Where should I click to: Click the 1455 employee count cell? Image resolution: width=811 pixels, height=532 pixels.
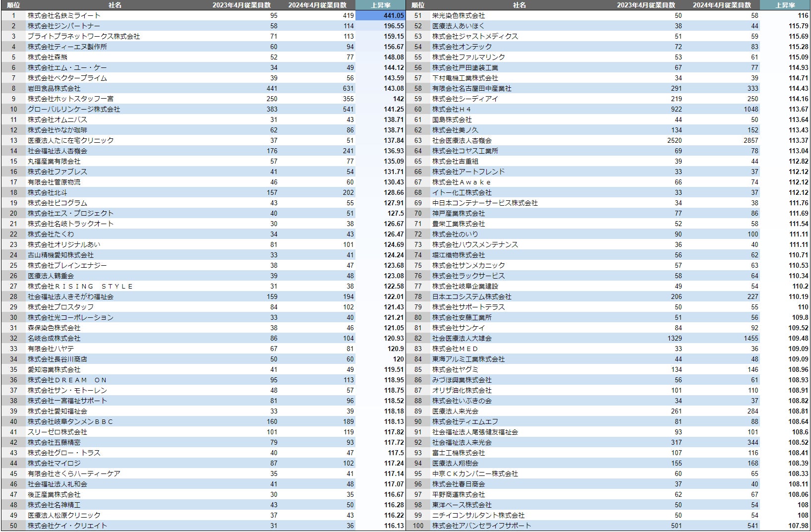(x=751, y=338)
